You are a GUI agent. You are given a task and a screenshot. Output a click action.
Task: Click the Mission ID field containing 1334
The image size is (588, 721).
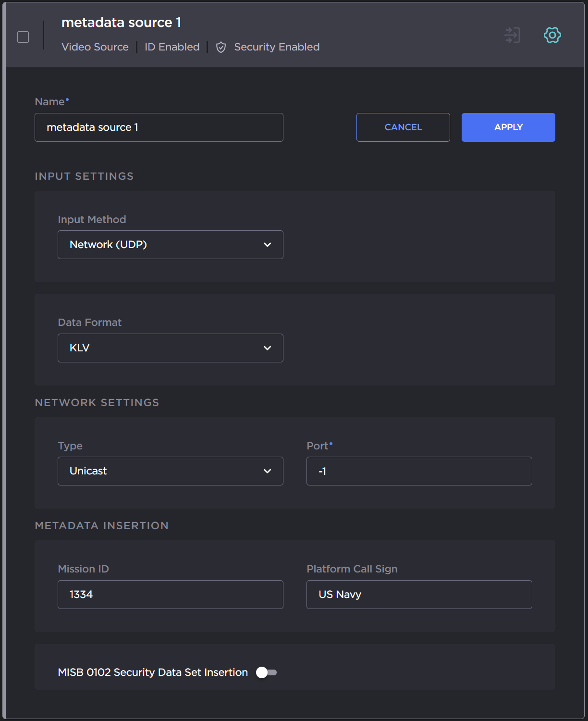click(x=171, y=594)
